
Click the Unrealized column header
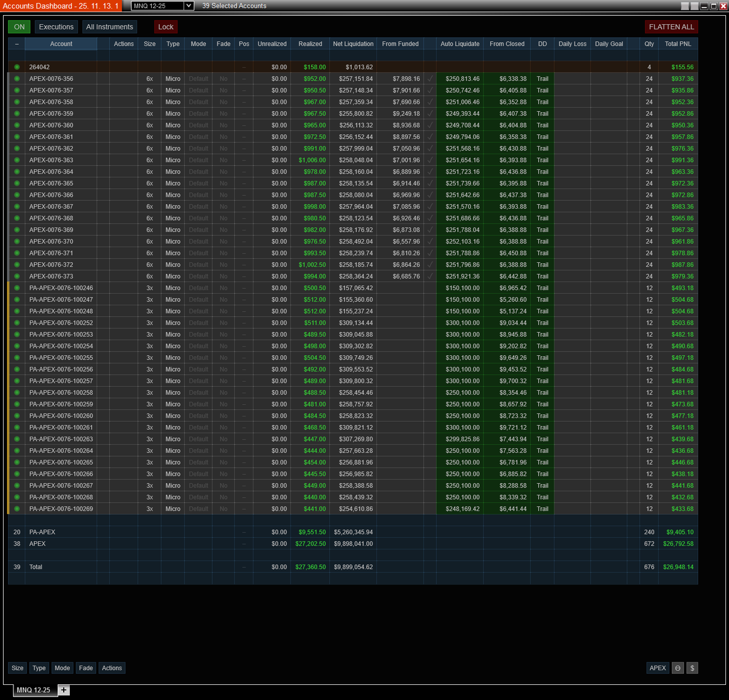272,44
